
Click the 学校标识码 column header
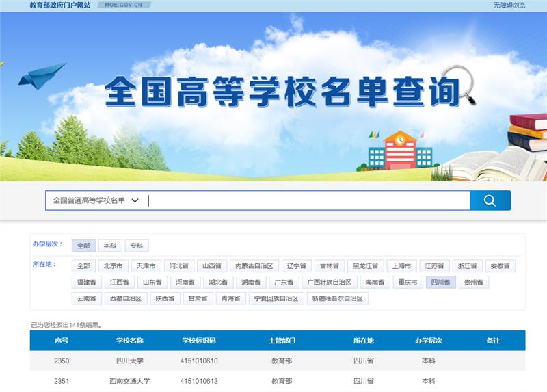click(199, 341)
